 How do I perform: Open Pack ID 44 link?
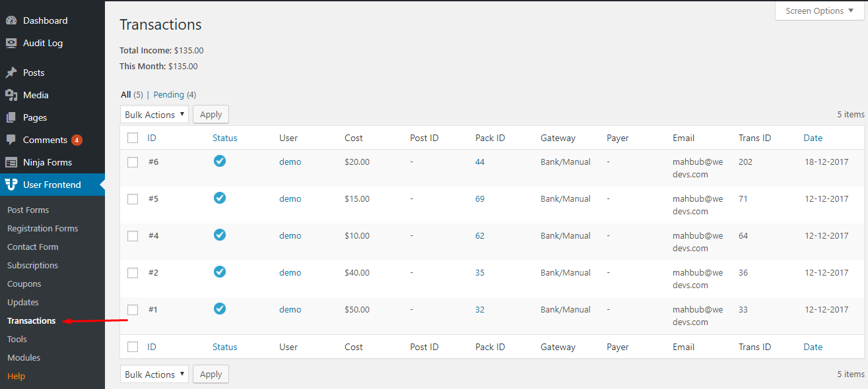[480, 162]
